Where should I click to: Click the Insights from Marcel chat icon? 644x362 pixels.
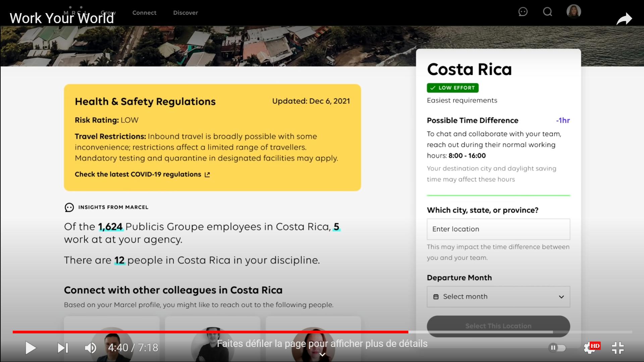69,207
